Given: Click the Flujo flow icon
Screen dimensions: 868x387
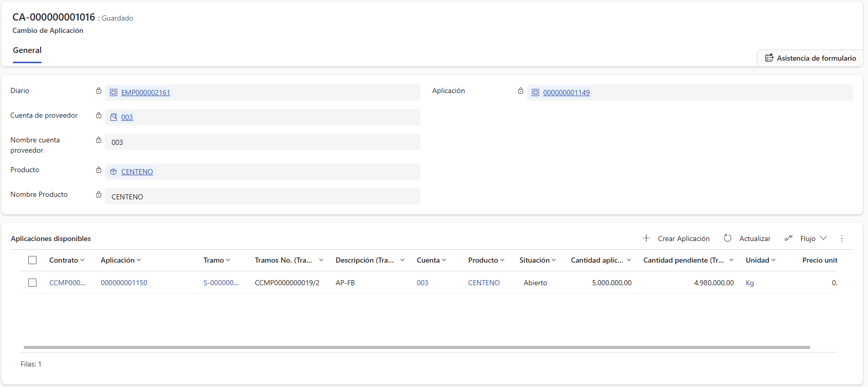Looking at the screenshot, I should tap(788, 238).
